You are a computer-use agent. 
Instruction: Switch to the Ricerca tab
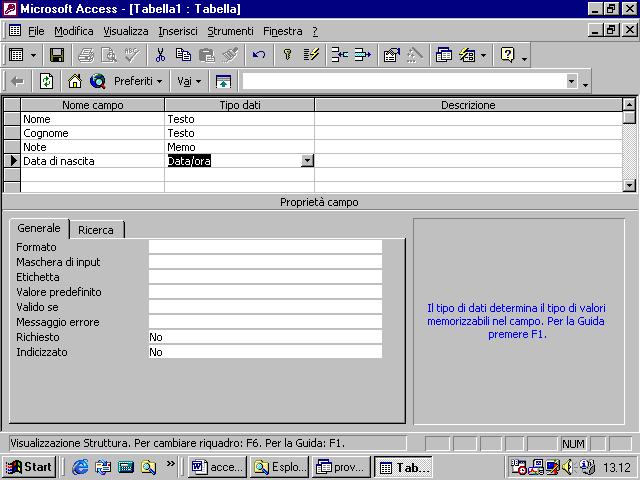(96, 230)
